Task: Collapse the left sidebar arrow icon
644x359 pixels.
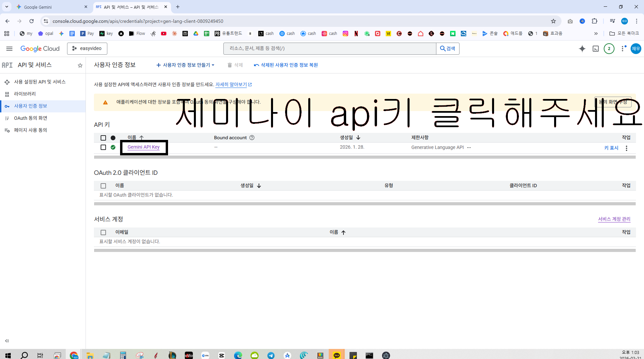Action: (x=7, y=341)
